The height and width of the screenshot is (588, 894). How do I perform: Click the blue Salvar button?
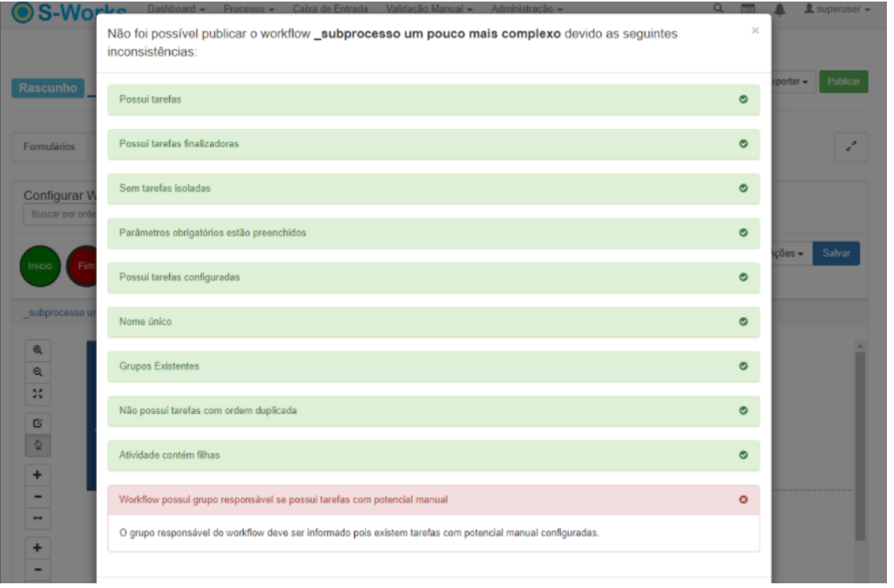point(836,253)
